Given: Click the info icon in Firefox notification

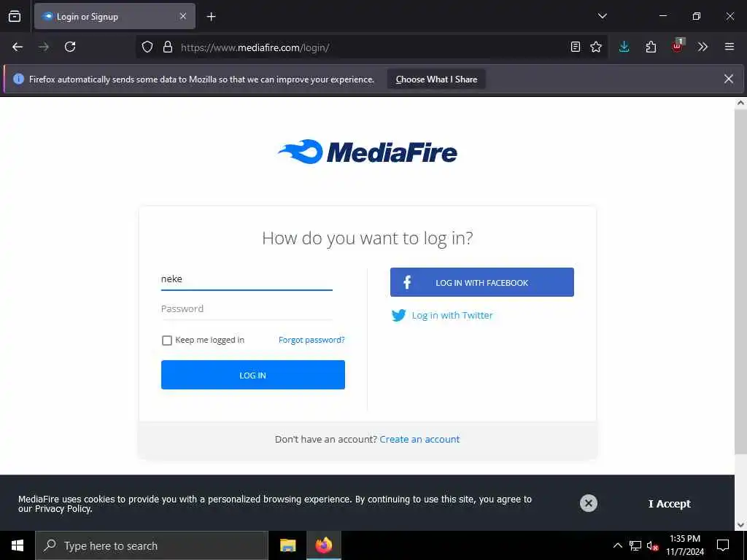Looking at the screenshot, I should point(18,79).
